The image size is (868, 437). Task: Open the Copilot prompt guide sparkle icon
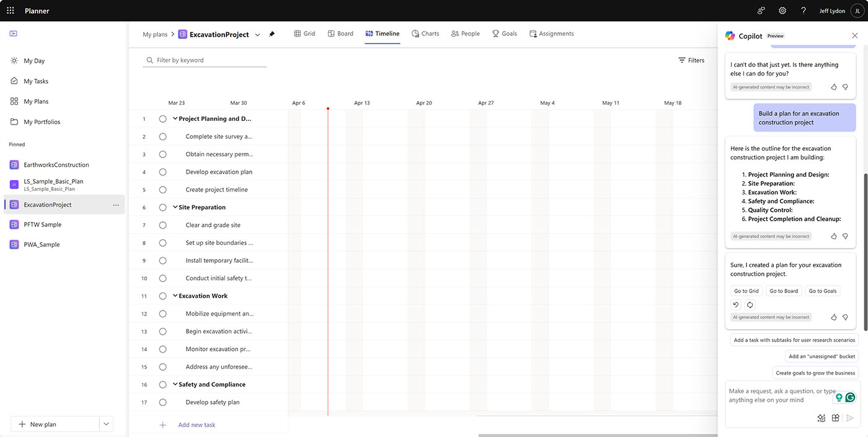(x=821, y=418)
